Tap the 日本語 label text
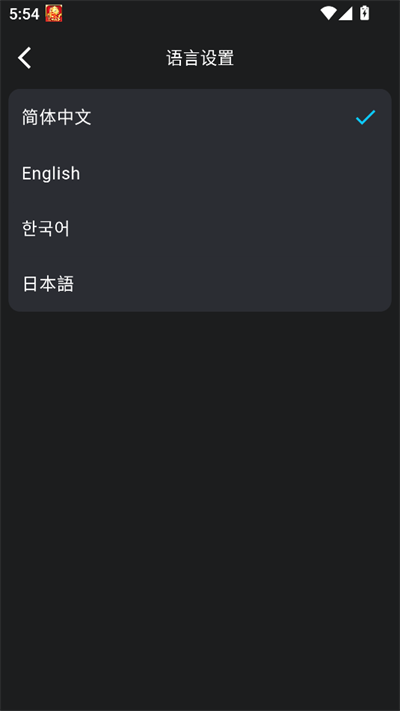Image resolution: width=400 pixels, height=711 pixels. tap(48, 284)
